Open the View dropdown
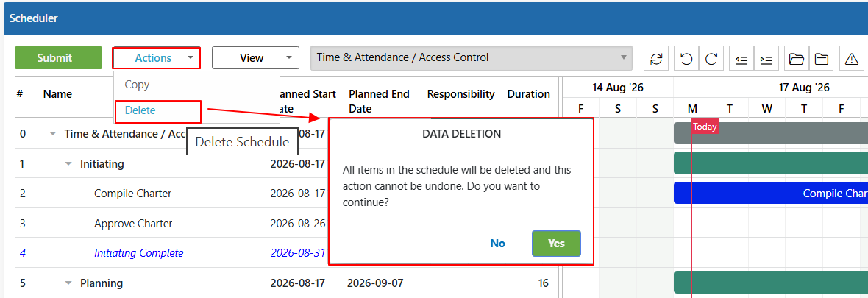The image size is (868, 298). (x=256, y=57)
